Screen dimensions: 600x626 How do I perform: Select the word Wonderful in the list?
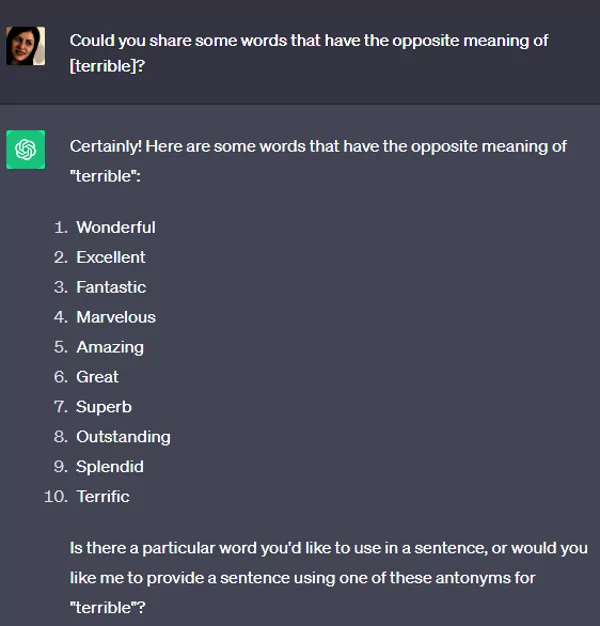pos(115,227)
